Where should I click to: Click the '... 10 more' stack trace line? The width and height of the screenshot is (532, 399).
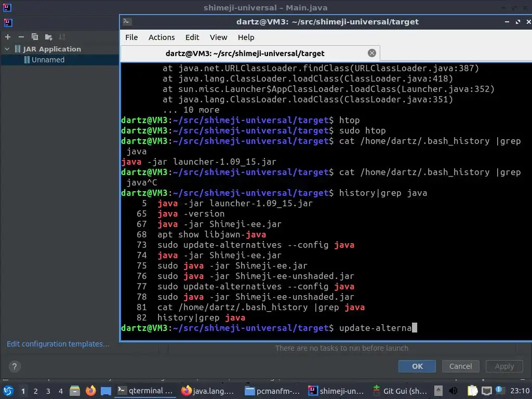[191, 110]
